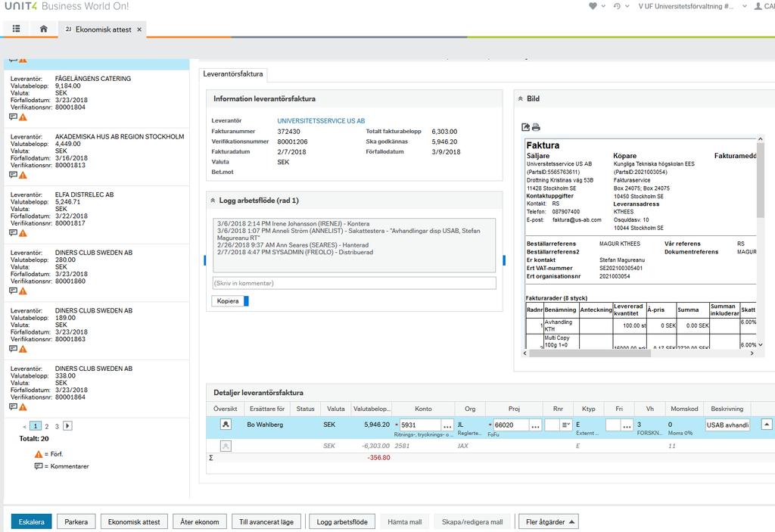Open the user profile icon
This screenshot has width=775, height=532.
(x=758, y=6)
